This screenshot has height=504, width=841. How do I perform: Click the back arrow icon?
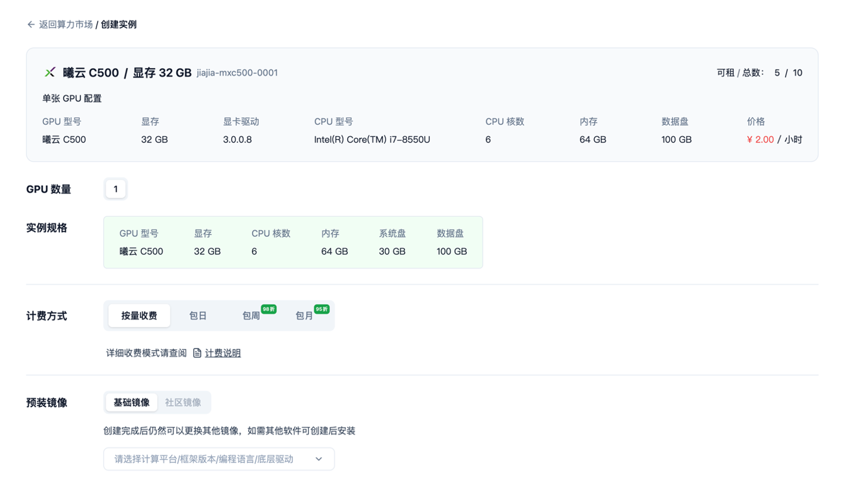click(31, 25)
